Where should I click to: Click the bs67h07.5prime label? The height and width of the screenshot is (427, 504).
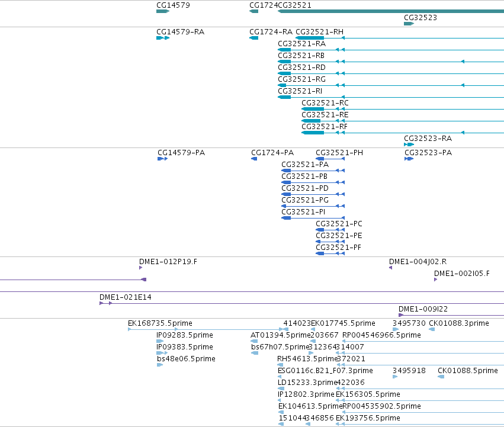280,347
